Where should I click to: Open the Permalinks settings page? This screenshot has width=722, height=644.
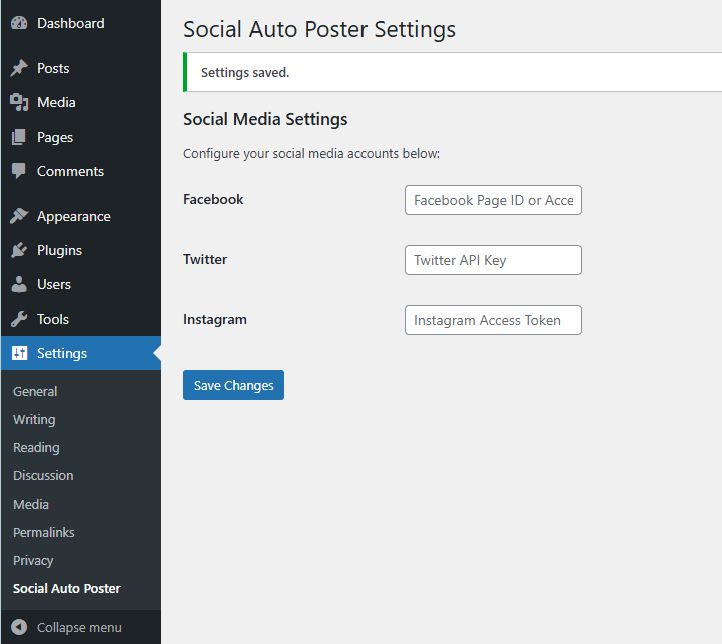[x=44, y=532]
